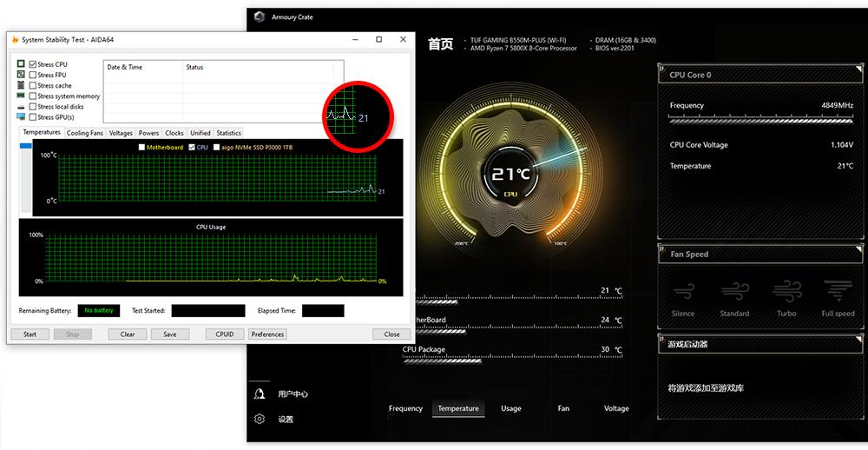
Task: Select the Silence fan mode icon
Action: coord(682,292)
